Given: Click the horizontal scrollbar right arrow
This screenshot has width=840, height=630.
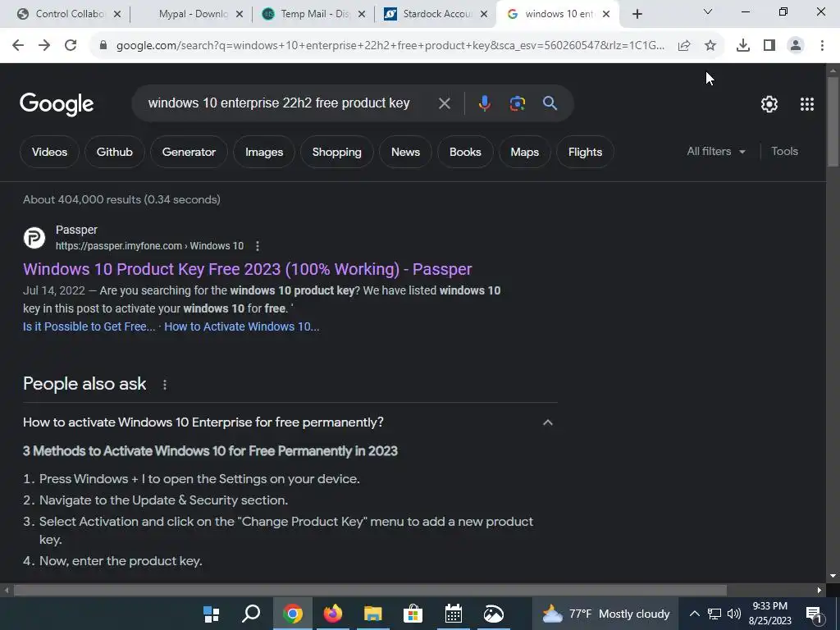Looking at the screenshot, I should [819, 591].
